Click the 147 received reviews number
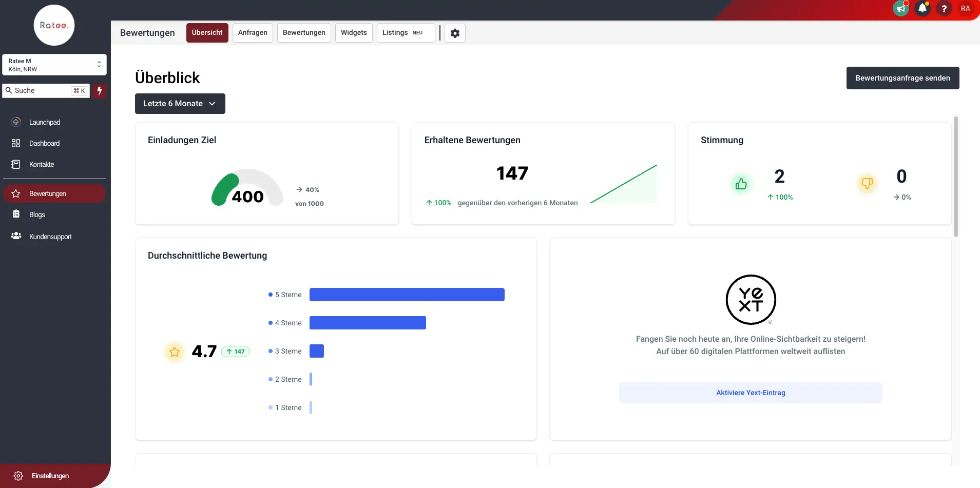This screenshot has width=980, height=488. pyautogui.click(x=512, y=173)
